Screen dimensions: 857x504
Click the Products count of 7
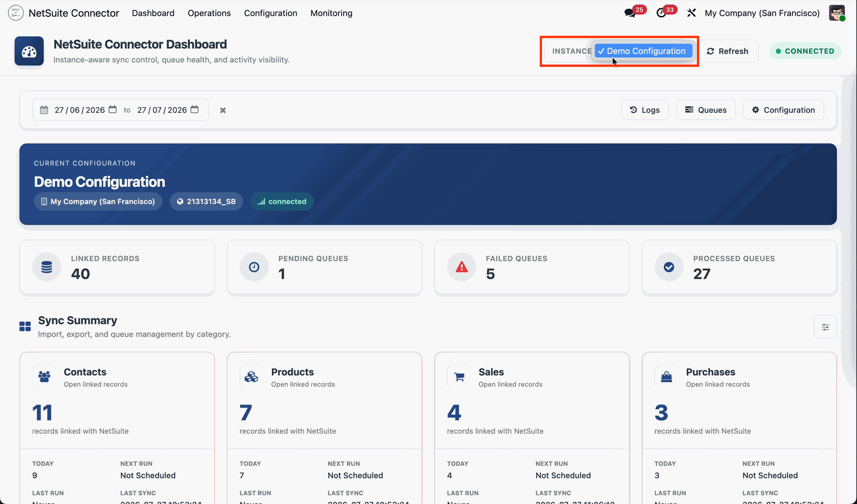tap(246, 413)
